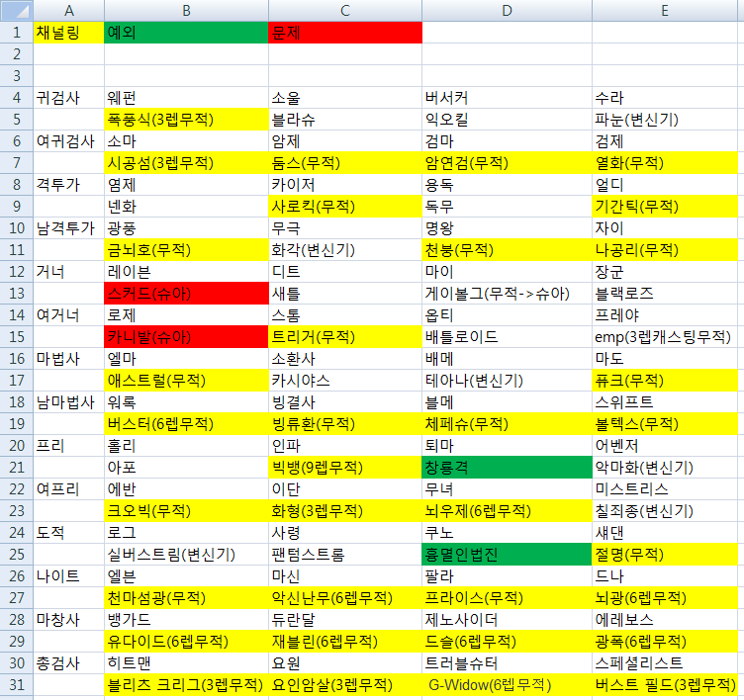Image resolution: width=744 pixels, height=700 pixels.
Task: Select the red 카니발(슈아) cell
Action: click(x=186, y=336)
